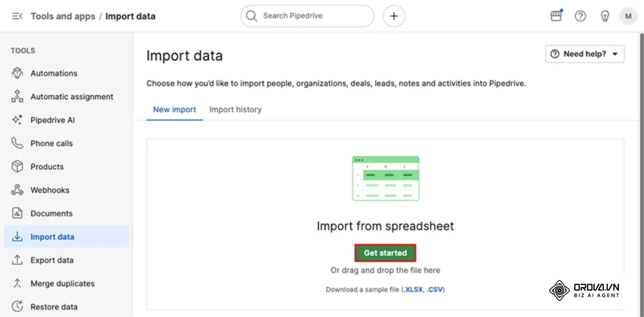This screenshot has height=317, width=644.
Task: Click the spreadsheet illustration thumbnail
Action: [386, 179]
